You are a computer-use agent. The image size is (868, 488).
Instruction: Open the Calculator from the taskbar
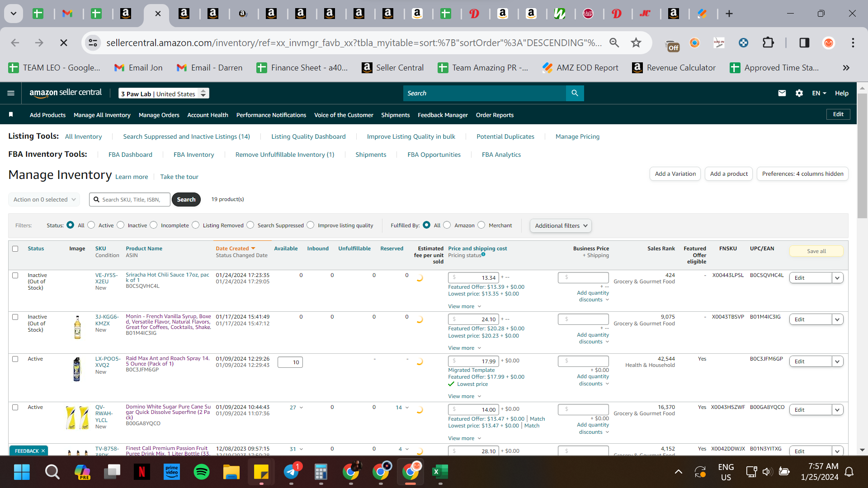(x=321, y=472)
